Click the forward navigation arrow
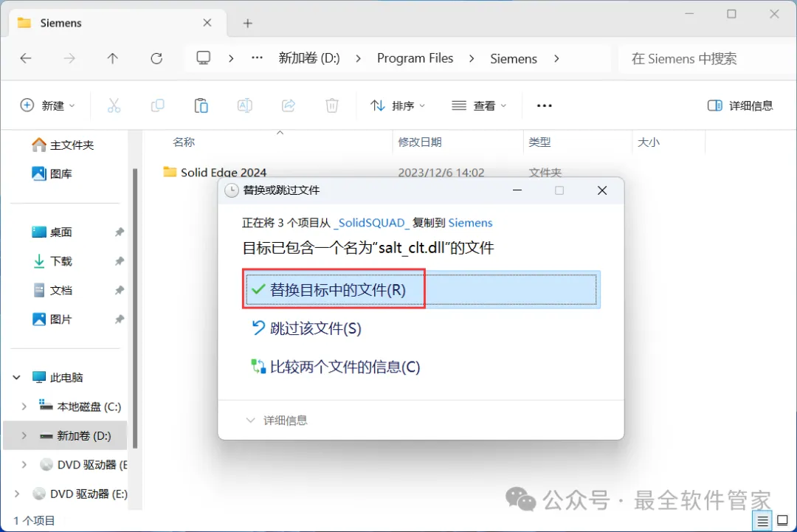Screen dimensions: 797x532 [x=69, y=58]
